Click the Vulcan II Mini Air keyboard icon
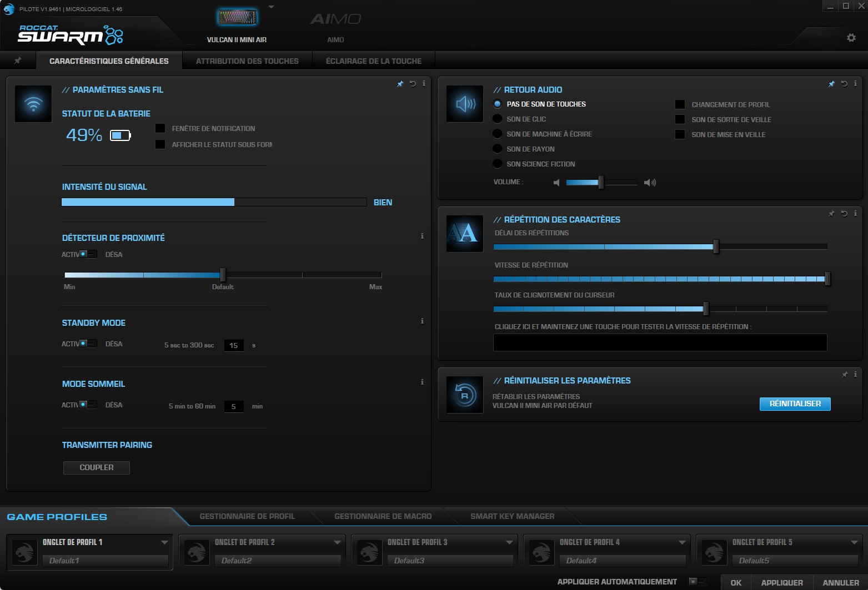Image resolution: width=868 pixels, height=590 pixels. (x=237, y=18)
